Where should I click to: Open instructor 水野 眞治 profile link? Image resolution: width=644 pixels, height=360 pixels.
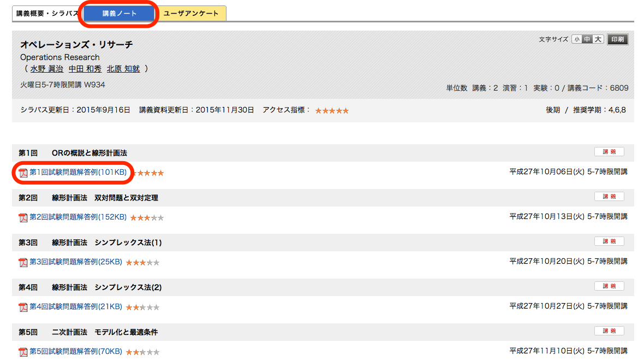[x=46, y=69]
